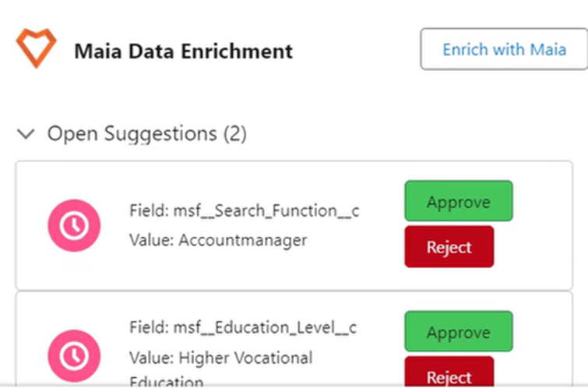The image size is (588, 388).
Task: Approve the Higher Vocational Education suggestion
Action: (458, 332)
